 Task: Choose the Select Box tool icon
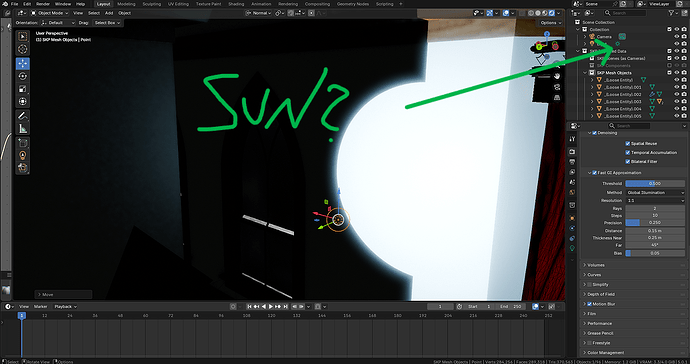click(23, 36)
